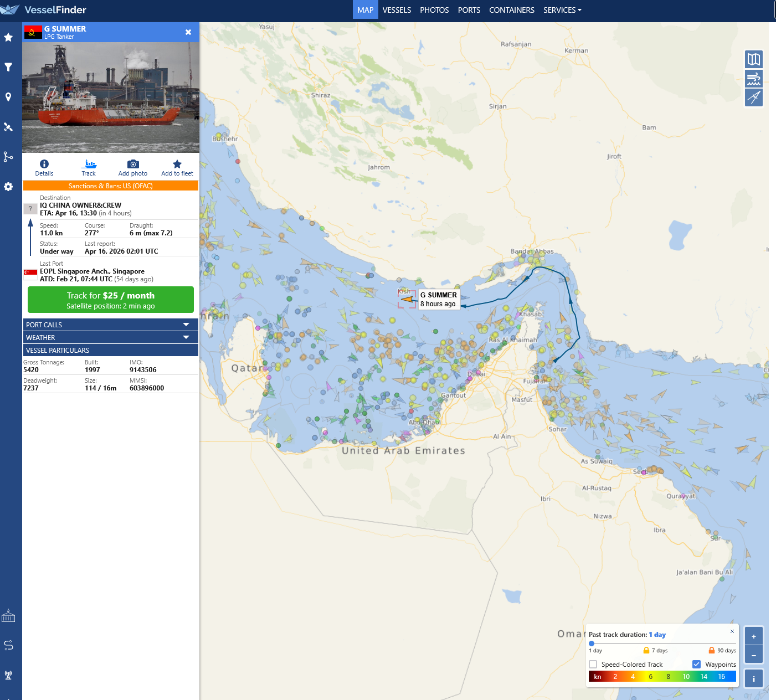Open the G SUMMER ship photo
This screenshot has height=700, width=776.
(111, 97)
